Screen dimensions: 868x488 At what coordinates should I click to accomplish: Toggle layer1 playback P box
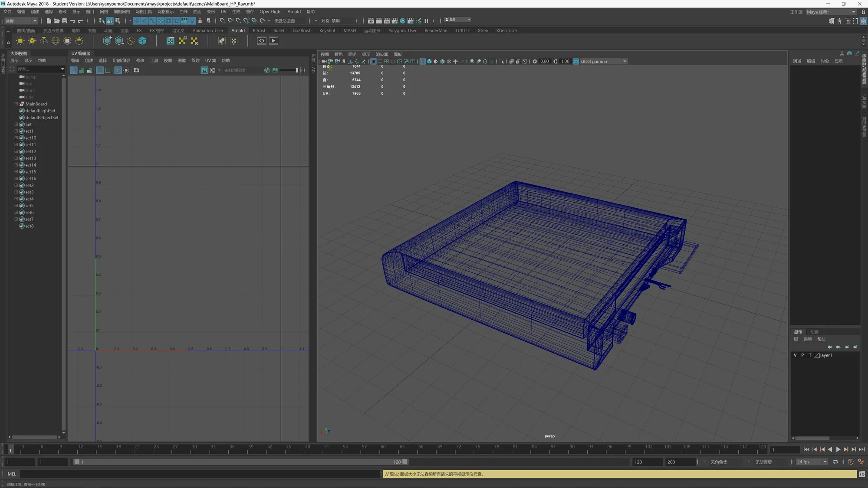[802, 355]
